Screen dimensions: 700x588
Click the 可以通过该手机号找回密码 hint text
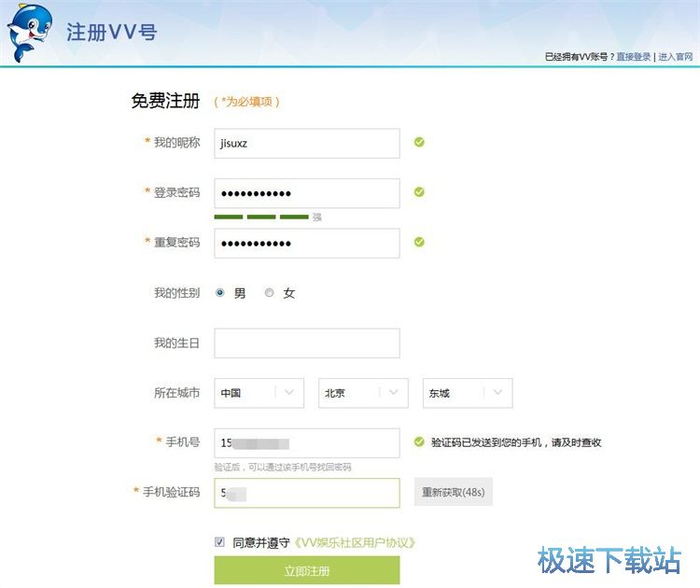click(x=283, y=467)
